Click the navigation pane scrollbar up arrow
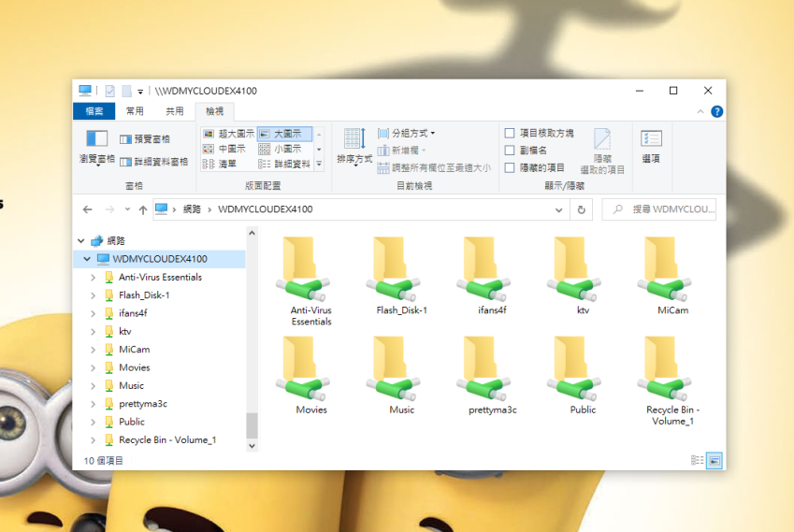 tap(252, 233)
